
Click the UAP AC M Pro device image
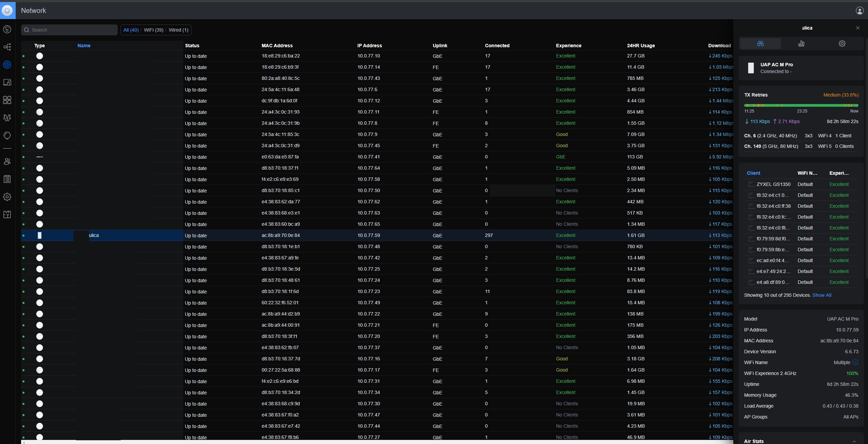(751, 68)
